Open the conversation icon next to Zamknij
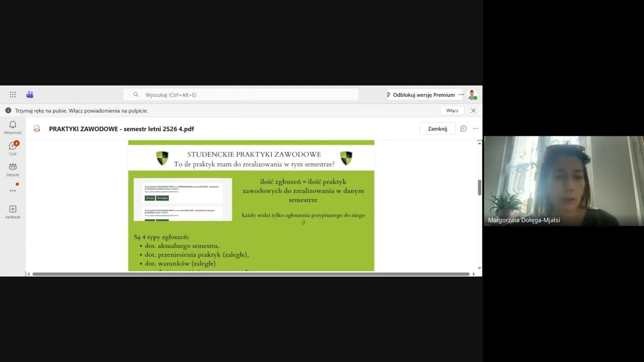Screen dimensions: 644x362 point(463,129)
